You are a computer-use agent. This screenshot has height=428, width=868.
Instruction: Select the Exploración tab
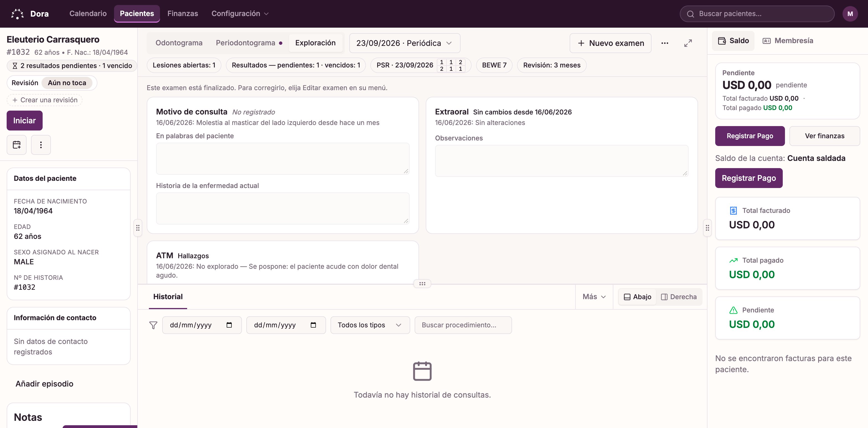[315, 43]
